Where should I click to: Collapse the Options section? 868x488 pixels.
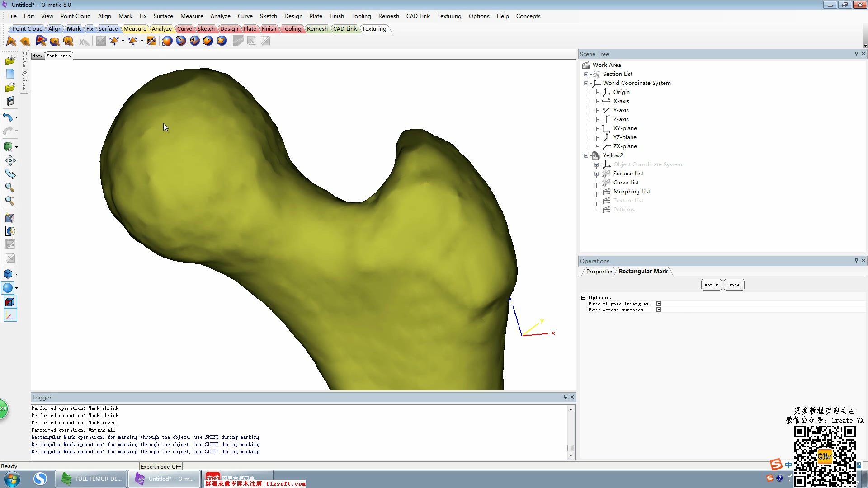583,298
